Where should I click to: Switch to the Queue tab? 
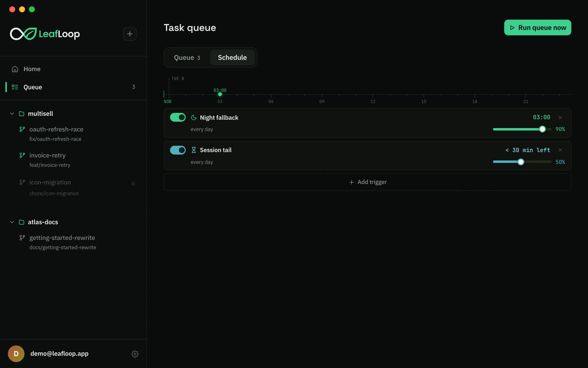click(187, 58)
